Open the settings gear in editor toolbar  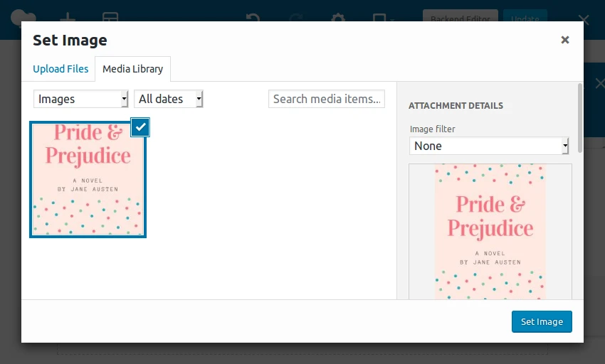tap(338, 17)
